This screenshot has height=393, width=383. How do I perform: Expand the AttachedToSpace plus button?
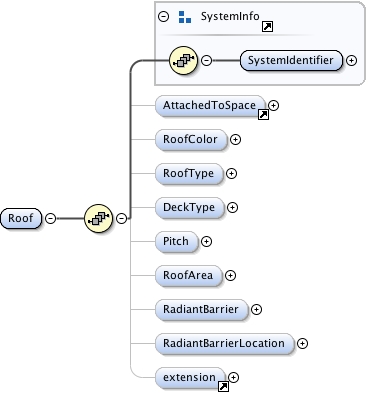pos(273,105)
